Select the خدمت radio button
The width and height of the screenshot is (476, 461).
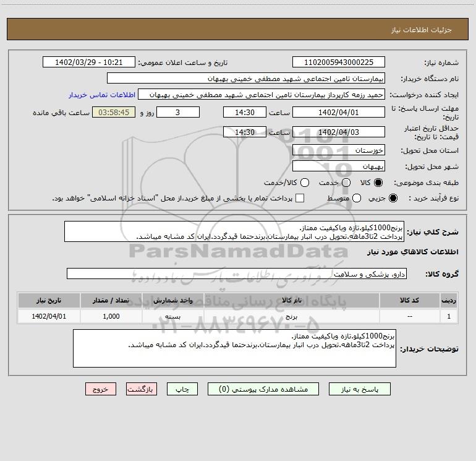(x=346, y=183)
